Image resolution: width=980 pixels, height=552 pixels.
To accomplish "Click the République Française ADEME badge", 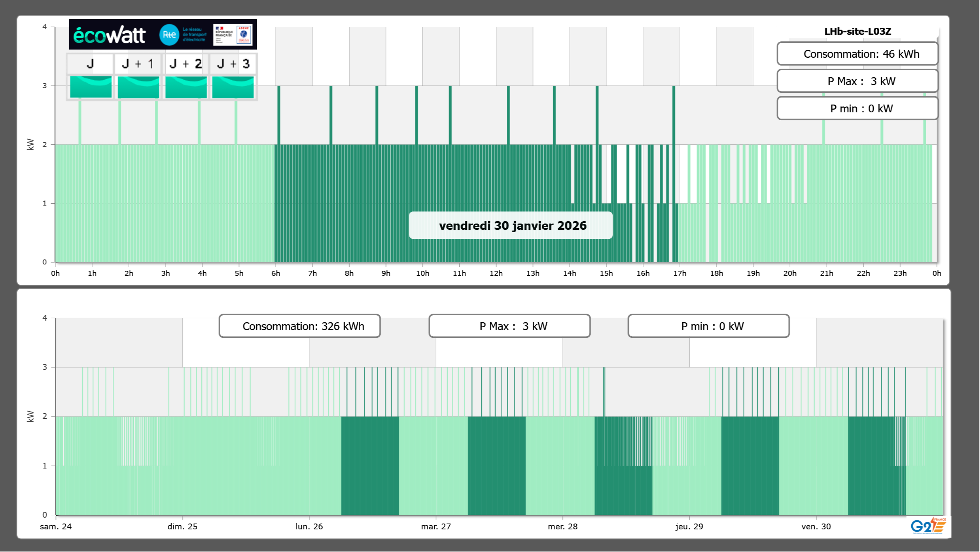I will (x=233, y=35).
